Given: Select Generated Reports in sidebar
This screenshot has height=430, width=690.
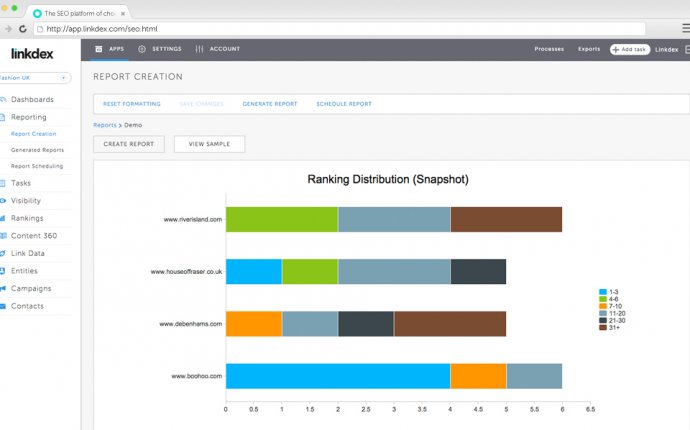Looking at the screenshot, I should coord(37,150).
